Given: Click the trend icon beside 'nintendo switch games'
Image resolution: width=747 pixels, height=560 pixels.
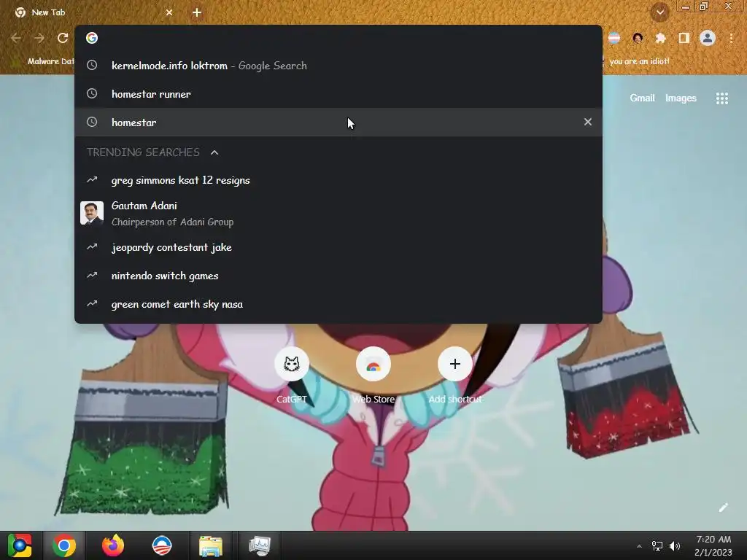Looking at the screenshot, I should coord(92,275).
